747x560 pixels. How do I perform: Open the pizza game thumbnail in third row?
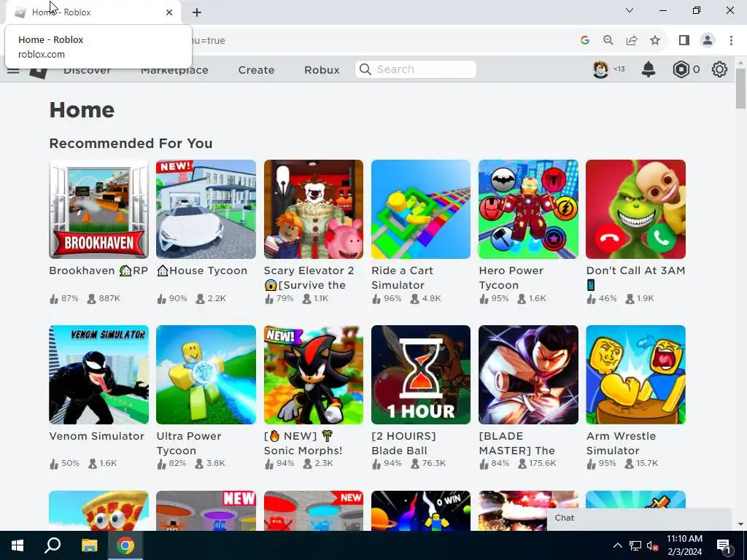click(x=98, y=510)
